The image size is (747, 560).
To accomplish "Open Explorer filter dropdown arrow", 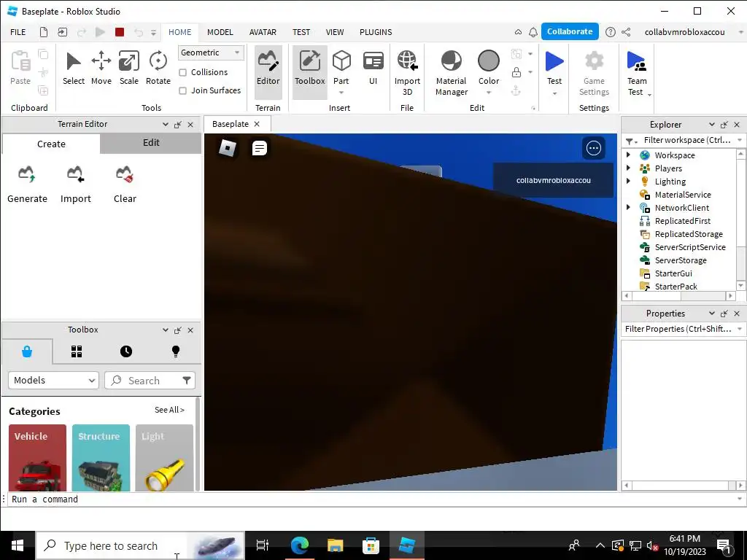I will [x=740, y=140].
